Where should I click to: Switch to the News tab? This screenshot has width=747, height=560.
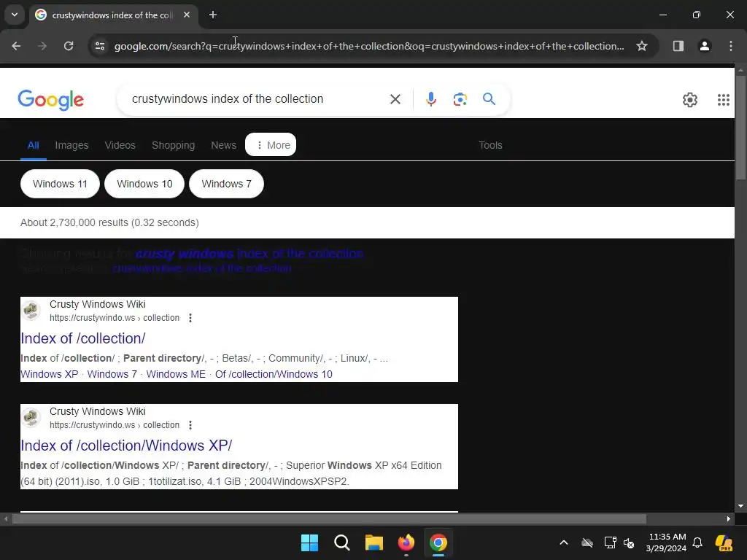click(223, 145)
